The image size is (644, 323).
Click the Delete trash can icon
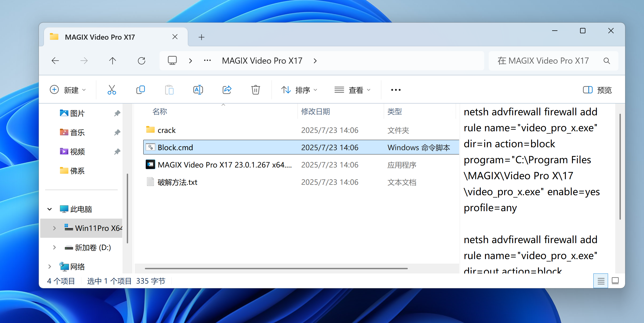255,90
